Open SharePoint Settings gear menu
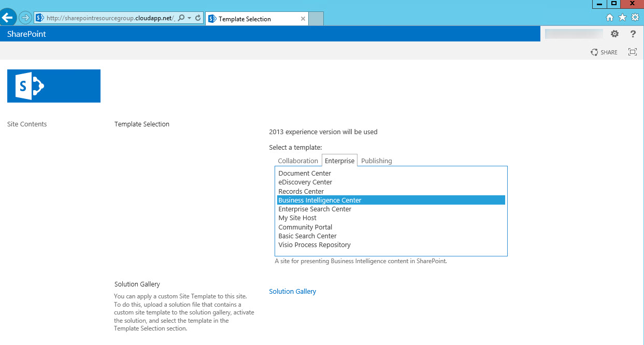This screenshot has height=345, width=644. point(614,34)
